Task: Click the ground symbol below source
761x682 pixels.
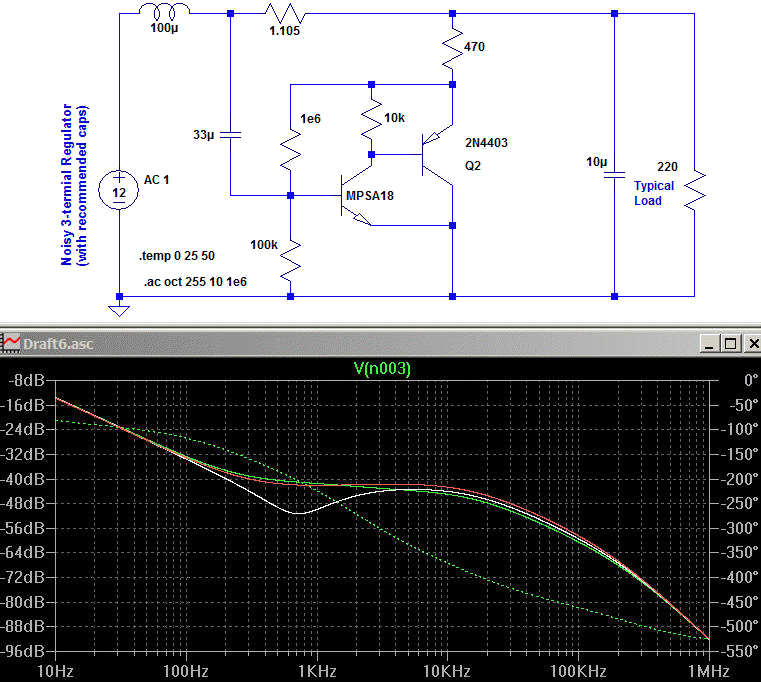Action: (119, 308)
